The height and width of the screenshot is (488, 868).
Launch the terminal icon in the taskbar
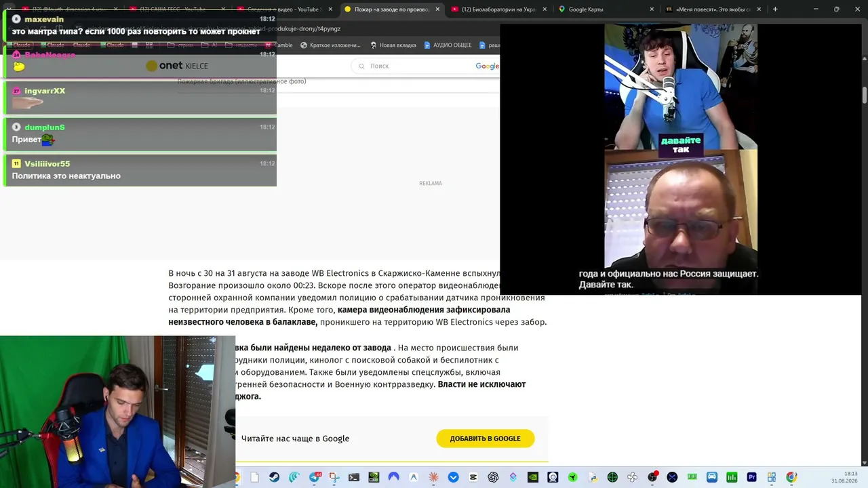[354, 477]
